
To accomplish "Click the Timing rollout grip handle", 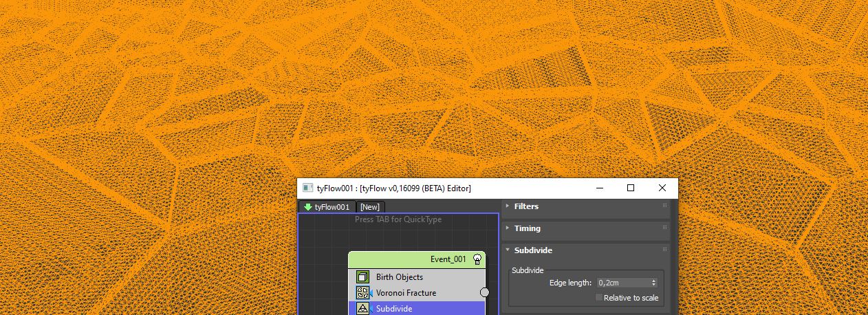I will click(664, 228).
